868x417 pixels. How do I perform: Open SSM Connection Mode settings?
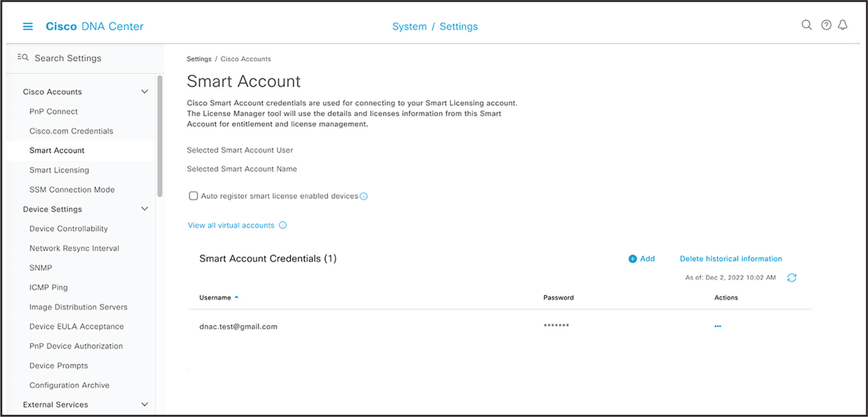72,189
